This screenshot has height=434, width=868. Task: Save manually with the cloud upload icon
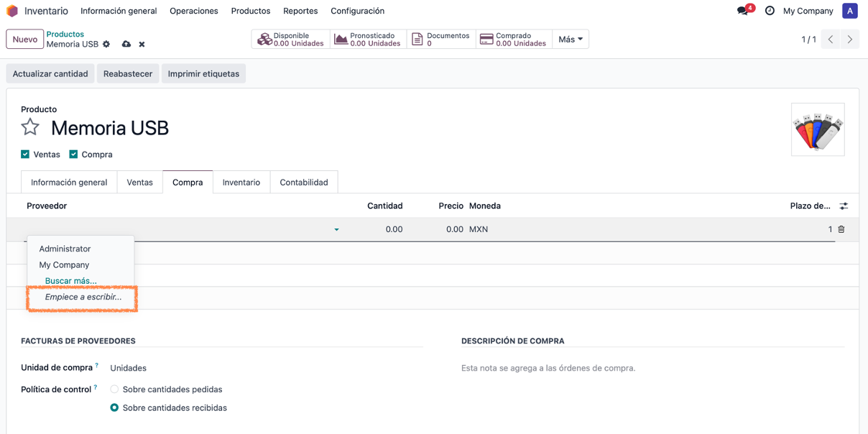coord(126,45)
